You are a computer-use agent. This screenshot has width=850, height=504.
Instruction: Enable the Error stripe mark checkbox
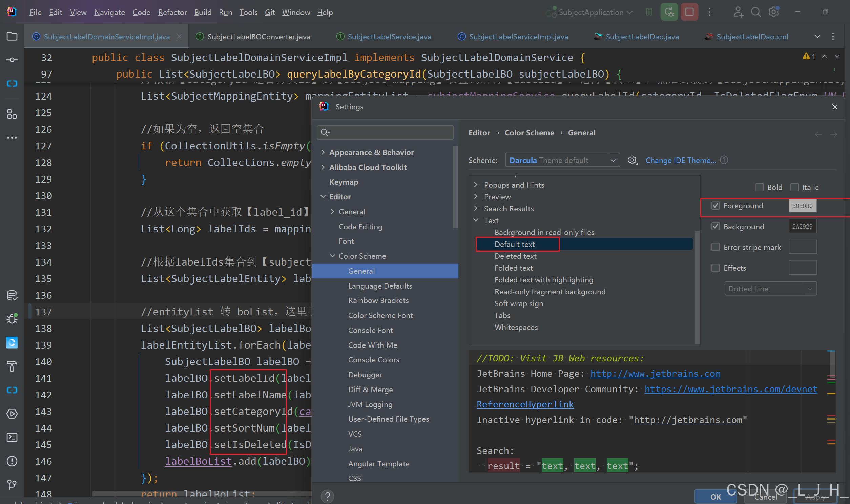tap(716, 247)
